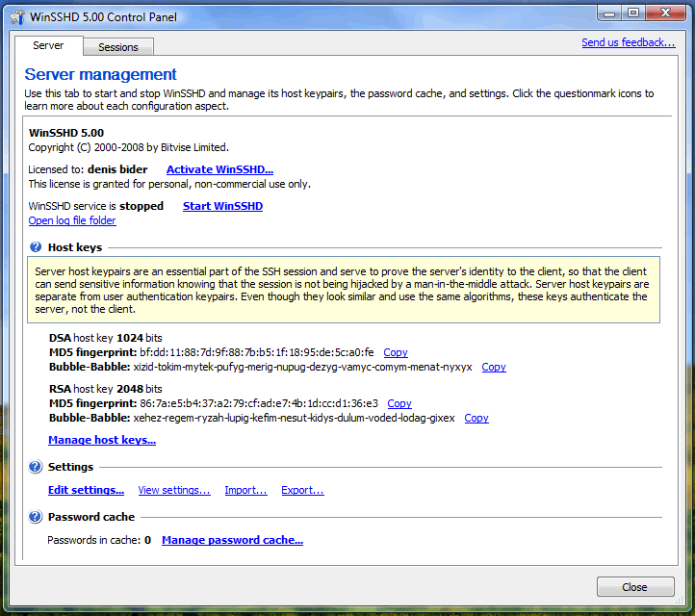Open Edit settings
695x616 pixels.
click(86, 490)
